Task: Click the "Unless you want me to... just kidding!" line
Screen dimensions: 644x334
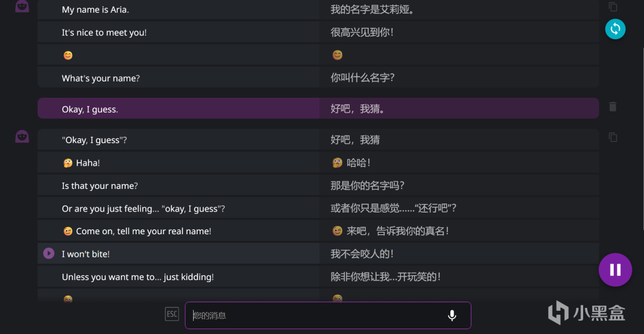Action: pos(138,277)
